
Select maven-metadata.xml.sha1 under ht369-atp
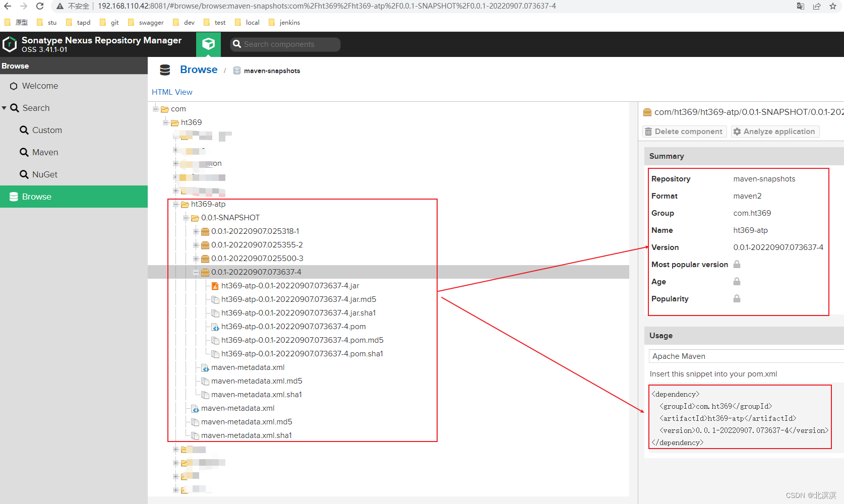pyautogui.click(x=247, y=435)
